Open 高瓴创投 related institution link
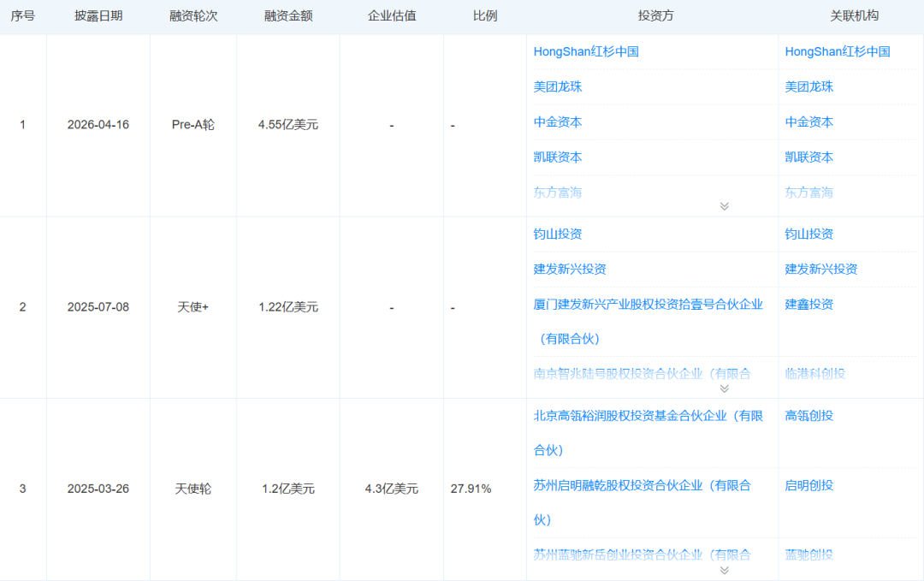 point(809,416)
